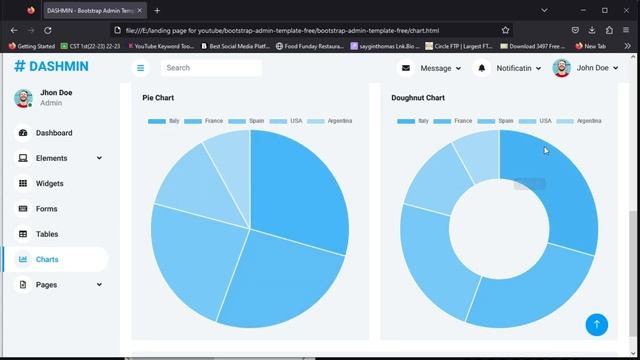
Task: Click the Widgets grid icon
Action: (x=23, y=184)
